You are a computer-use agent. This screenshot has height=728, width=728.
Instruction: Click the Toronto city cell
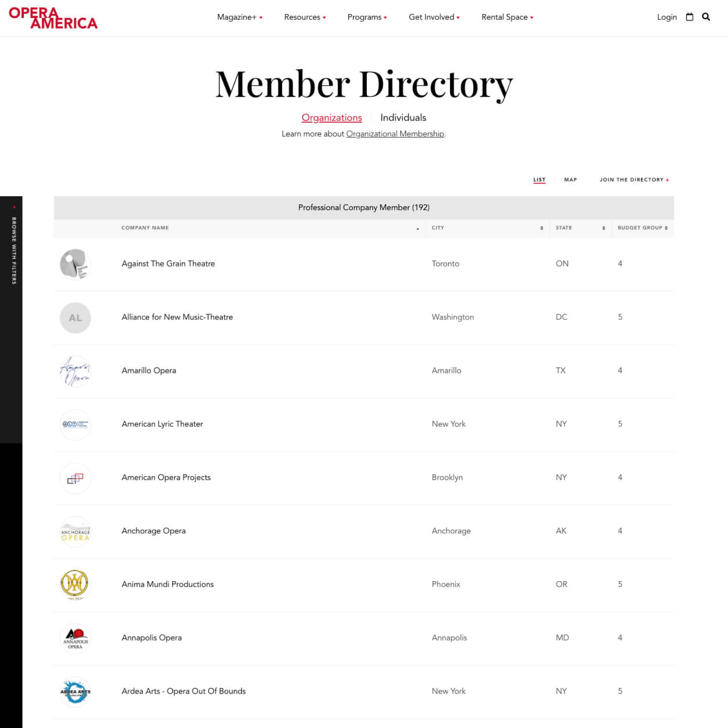pos(445,264)
